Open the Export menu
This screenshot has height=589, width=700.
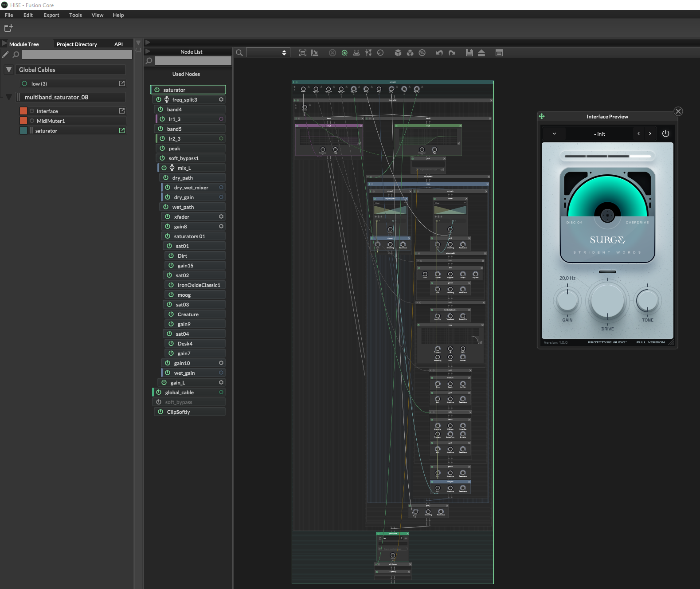coord(51,15)
